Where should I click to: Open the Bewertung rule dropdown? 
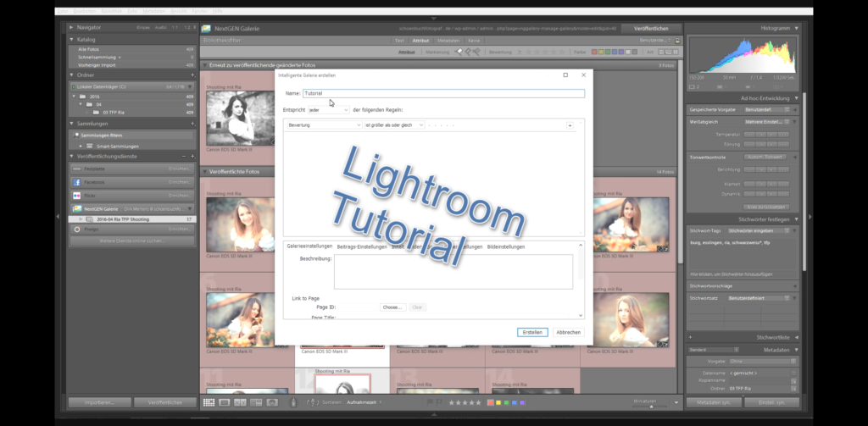325,125
